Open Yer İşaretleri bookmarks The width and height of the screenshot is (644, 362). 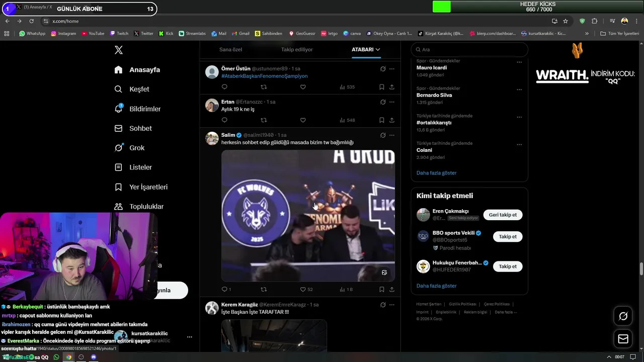[141, 187]
